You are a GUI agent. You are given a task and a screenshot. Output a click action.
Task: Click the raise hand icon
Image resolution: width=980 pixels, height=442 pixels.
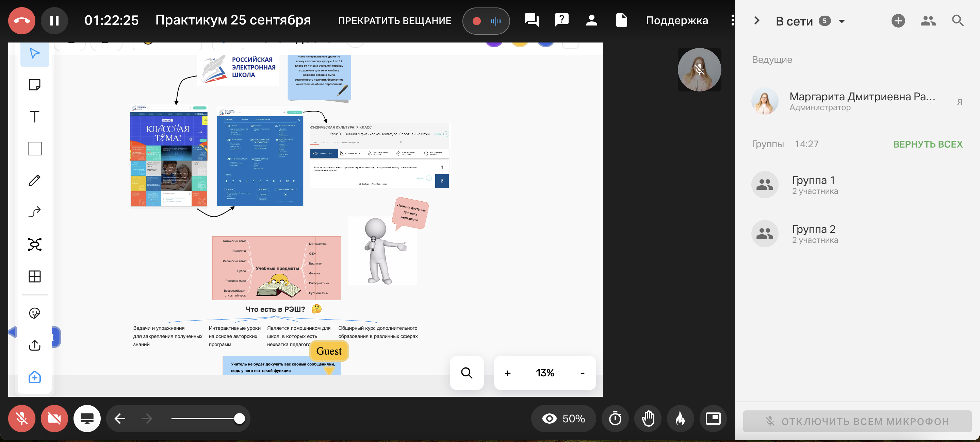[x=648, y=419]
